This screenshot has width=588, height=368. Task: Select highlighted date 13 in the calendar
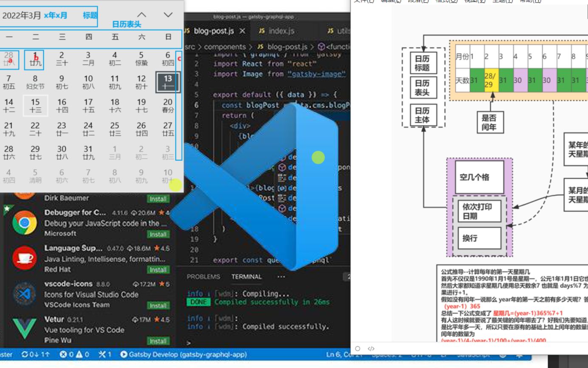pos(168,82)
